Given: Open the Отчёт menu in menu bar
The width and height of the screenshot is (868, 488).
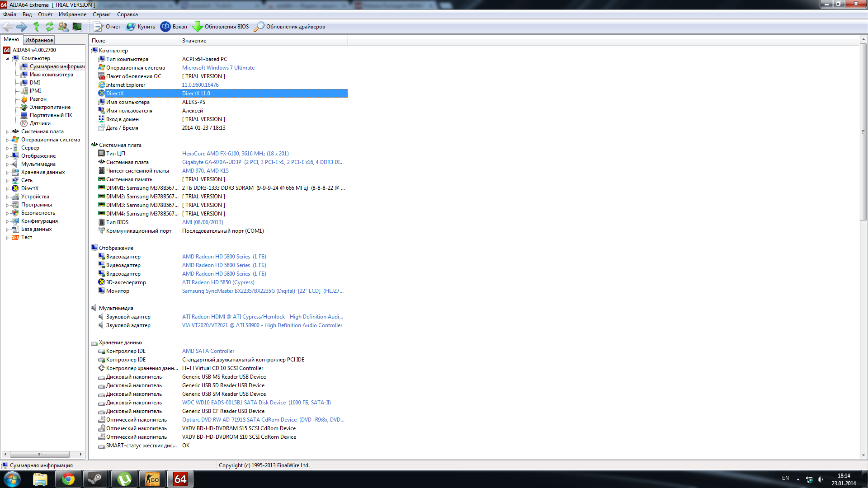Looking at the screenshot, I should click(45, 14).
